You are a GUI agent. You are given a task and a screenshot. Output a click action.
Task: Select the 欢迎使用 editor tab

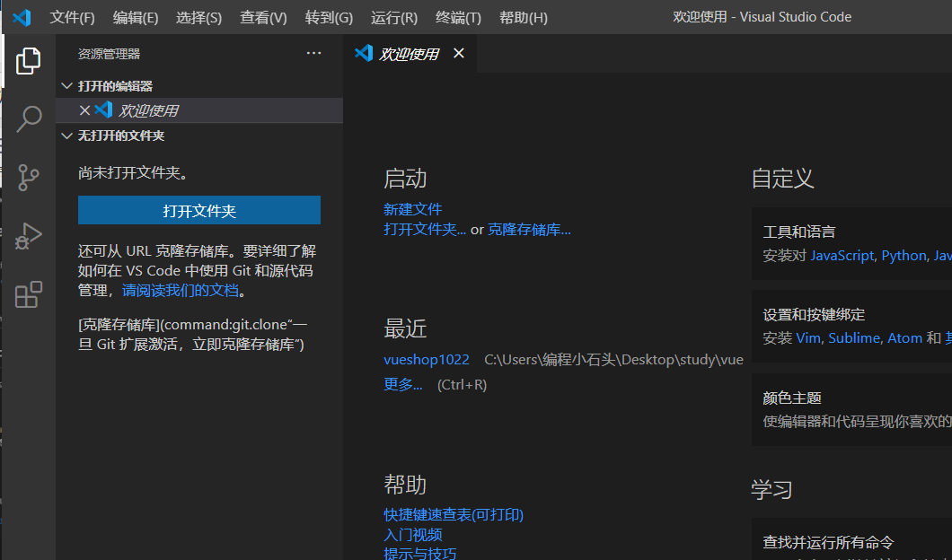coord(410,53)
